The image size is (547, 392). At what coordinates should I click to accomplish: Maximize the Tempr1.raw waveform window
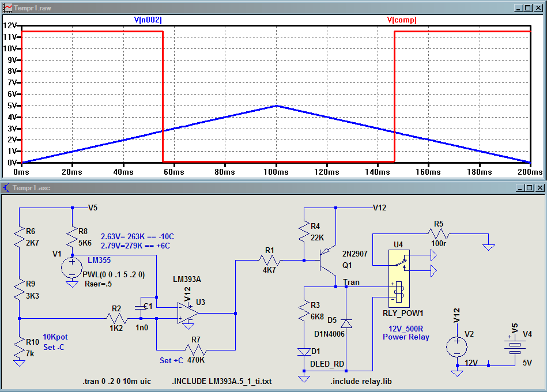528,7
